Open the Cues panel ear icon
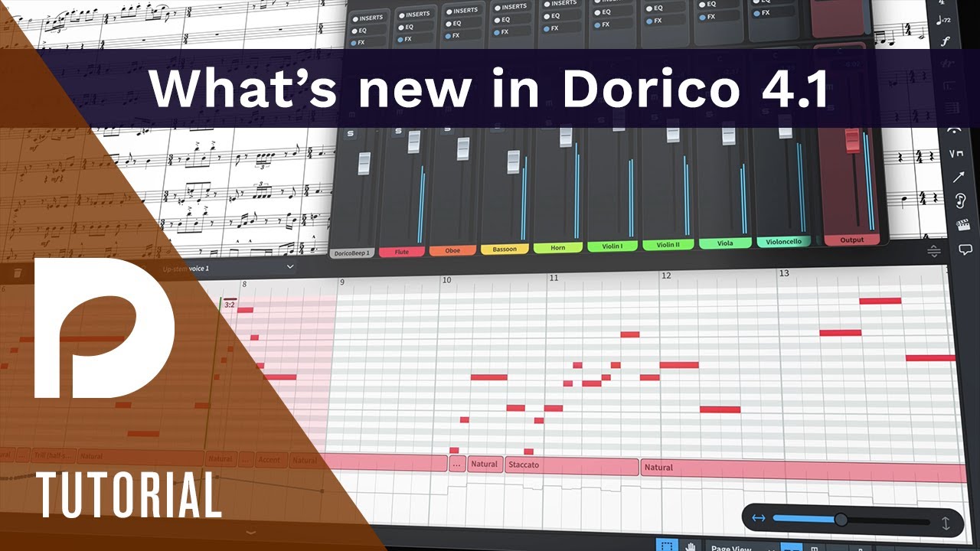 960,201
